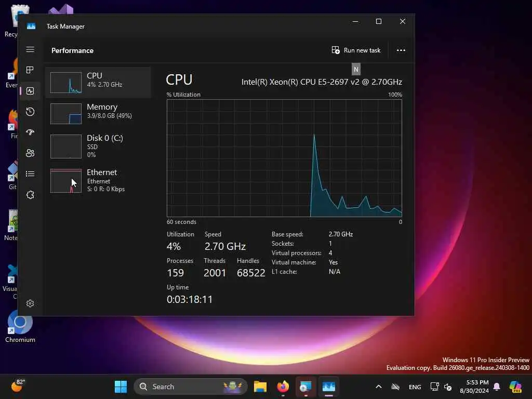532x399 pixels.
Task: Open the Windows Start menu
Action: tap(121, 387)
